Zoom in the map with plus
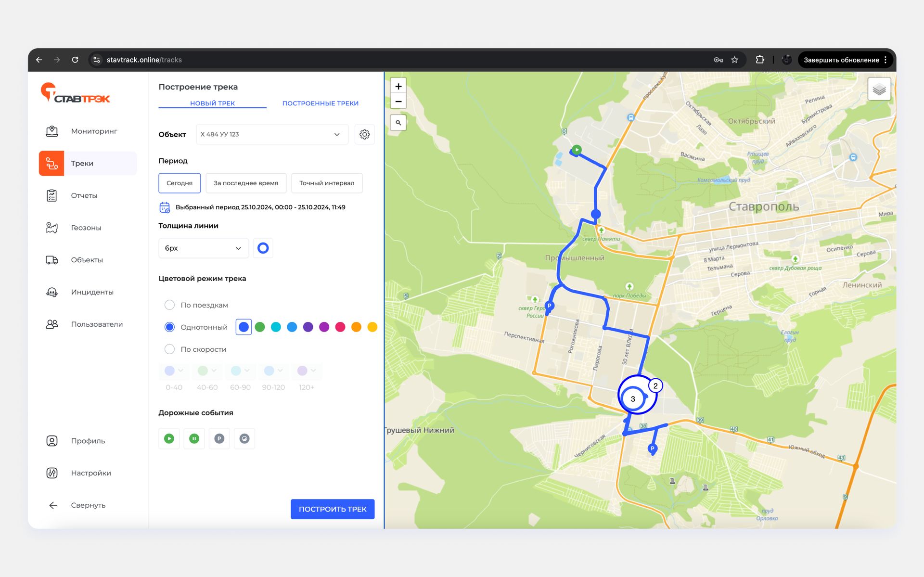 (x=398, y=87)
